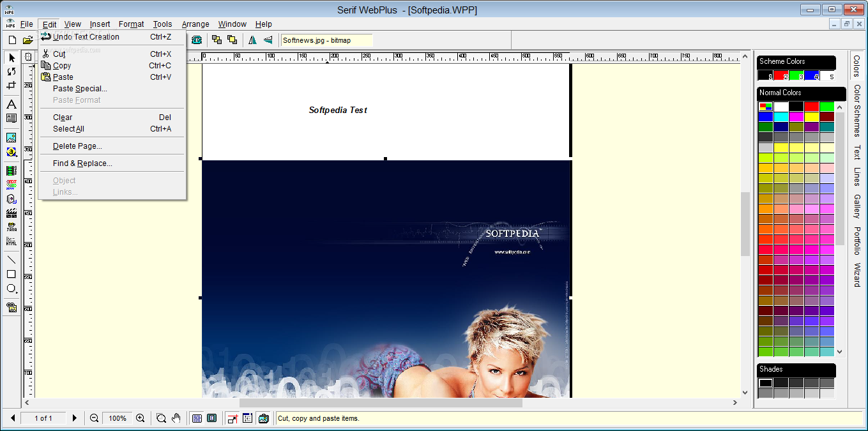868x431 pixels.
Task: Open the zoom percentage 100% field
Action: point(118,418)
